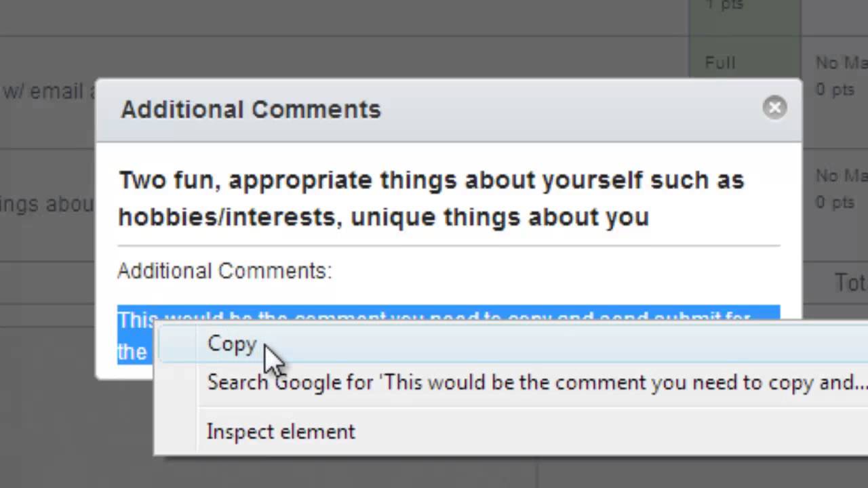Click the phrase 'unique things about you'
This screenshot has height=488, width=868.
point(500,217)
